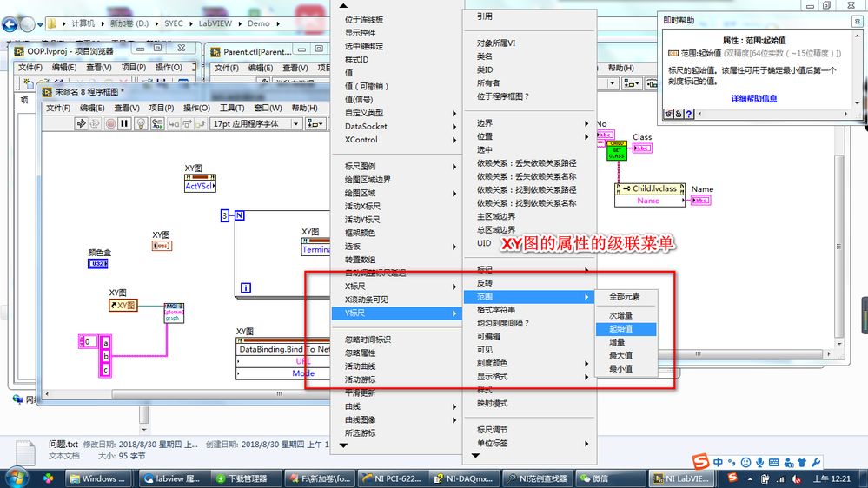Click the Child.lvclass property node header

(650, 188)
